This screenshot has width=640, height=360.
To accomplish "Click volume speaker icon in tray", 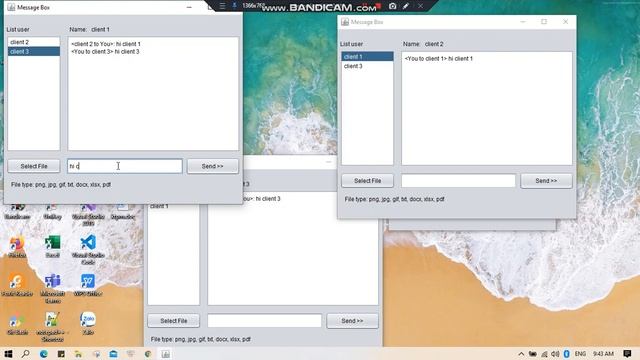I will 555,354.
